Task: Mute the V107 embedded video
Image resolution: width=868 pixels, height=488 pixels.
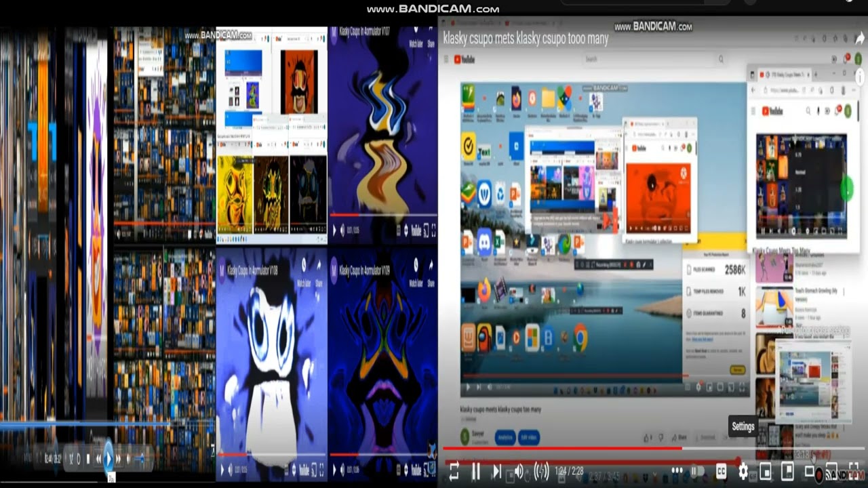Action: click(x=343, y=230)
